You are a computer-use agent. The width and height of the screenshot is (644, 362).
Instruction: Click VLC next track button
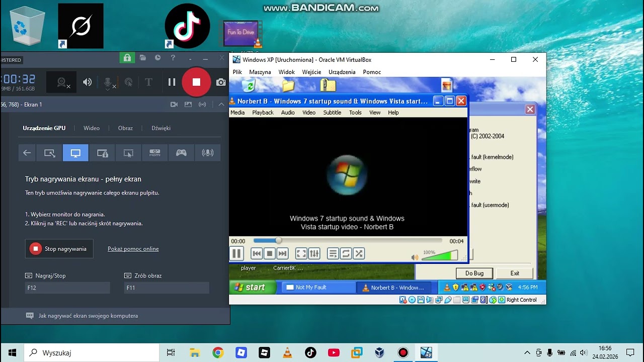pos(282,254)
